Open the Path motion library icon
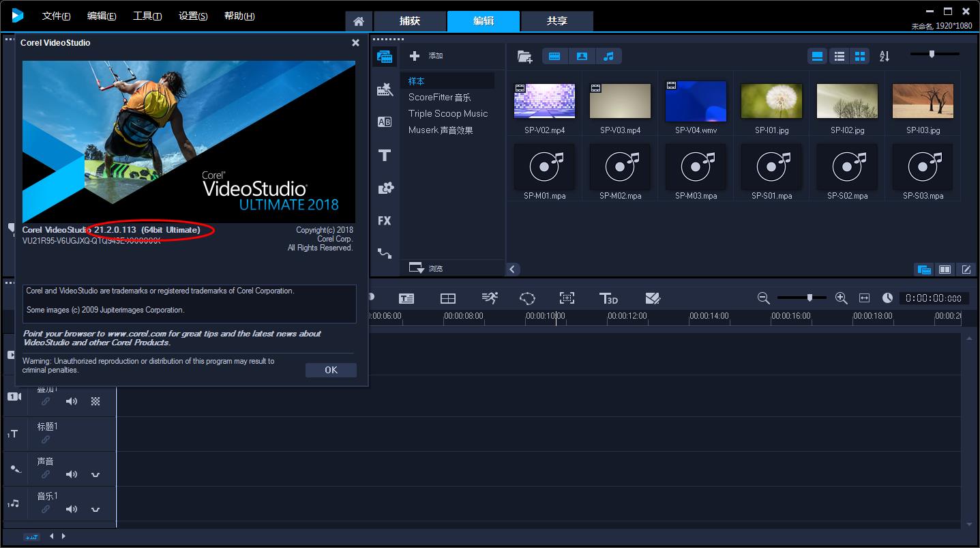 click(x=385, y=253)
